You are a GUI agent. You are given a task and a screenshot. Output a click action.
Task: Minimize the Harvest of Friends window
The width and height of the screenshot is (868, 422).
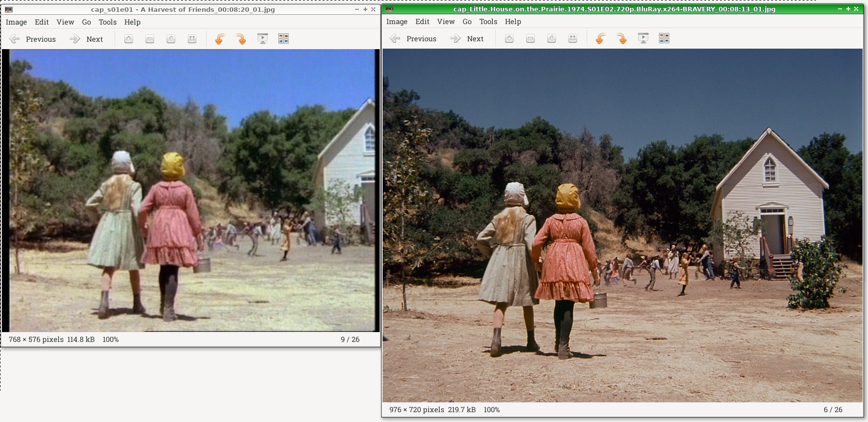[x=357, y=9]
